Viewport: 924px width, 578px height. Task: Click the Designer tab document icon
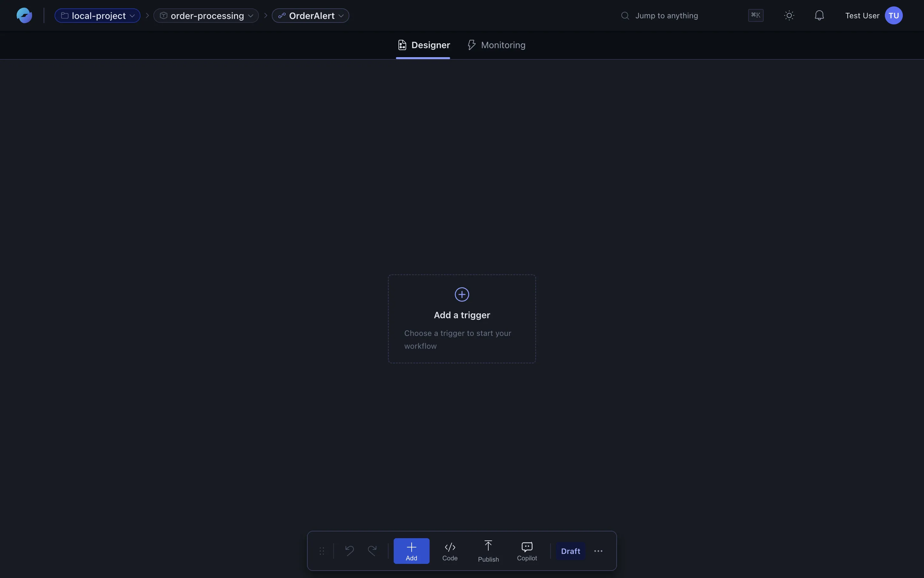point(402,45)
